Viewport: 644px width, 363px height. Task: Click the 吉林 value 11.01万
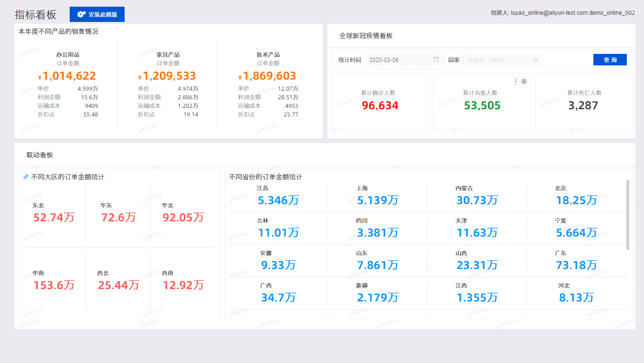(x=278, y=233)
